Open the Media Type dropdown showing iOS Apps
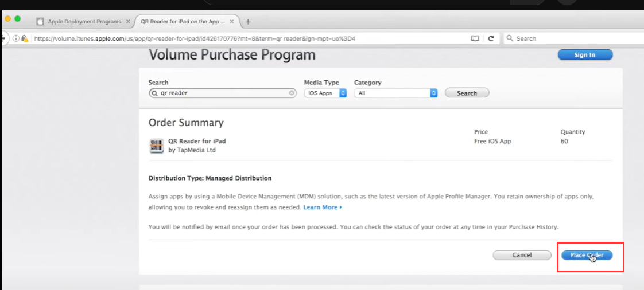Image resolution: width=644 pixels, height=290 pixels. click(325, 93)
